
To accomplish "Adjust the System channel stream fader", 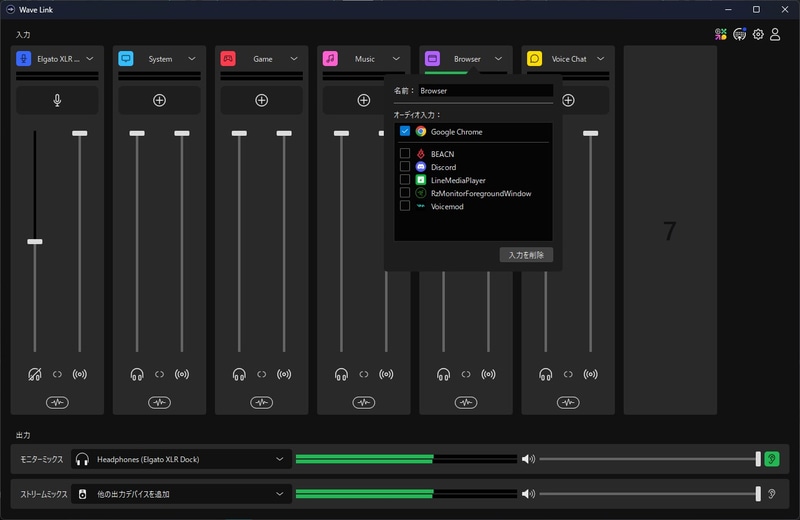I will (x=182, y=133).
